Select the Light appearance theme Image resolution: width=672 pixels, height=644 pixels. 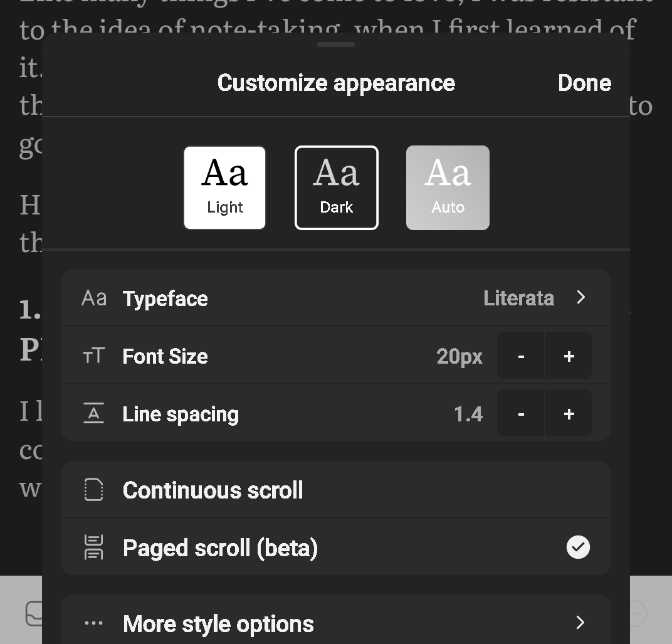(224, 187)
